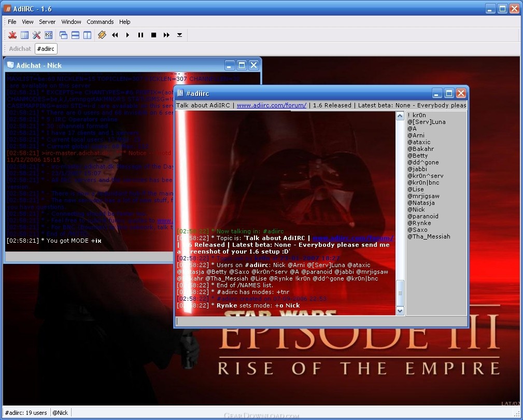Switch to the Adichat window tab

[x=20, y=49]
